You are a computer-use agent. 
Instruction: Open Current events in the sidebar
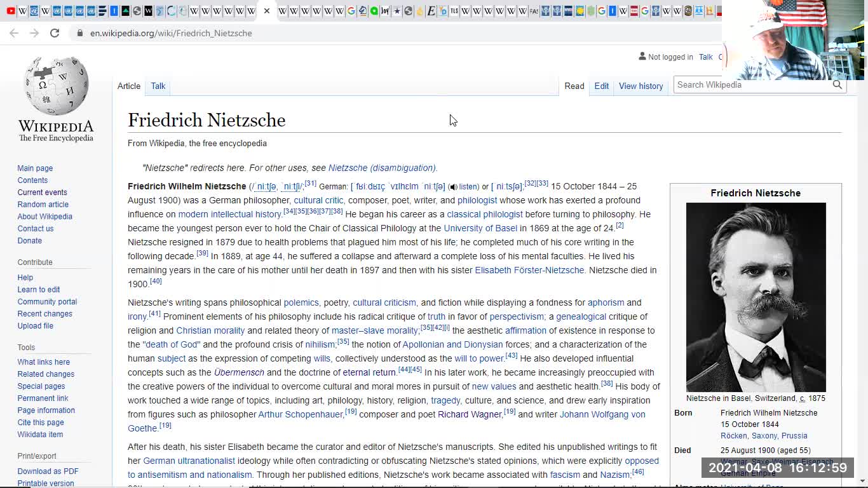point(42,193)
